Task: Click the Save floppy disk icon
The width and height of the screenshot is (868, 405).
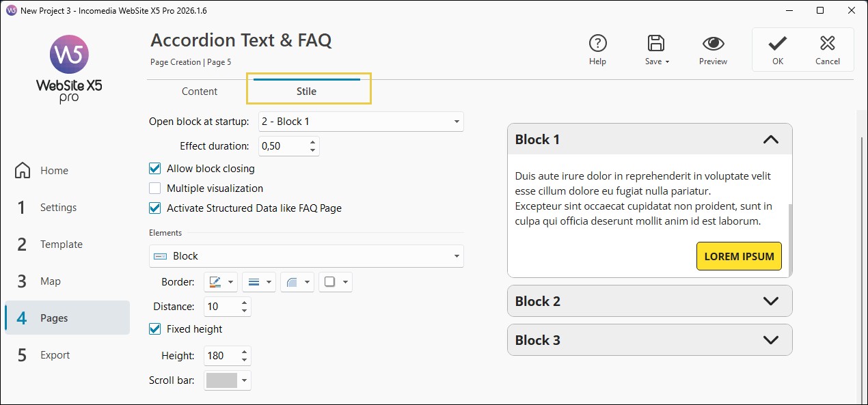Action: [x=656, y=44]
